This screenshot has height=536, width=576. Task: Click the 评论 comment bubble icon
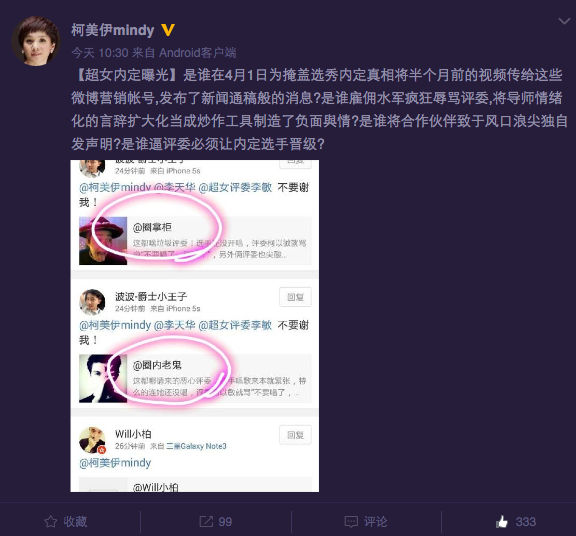tap(351, 522)
